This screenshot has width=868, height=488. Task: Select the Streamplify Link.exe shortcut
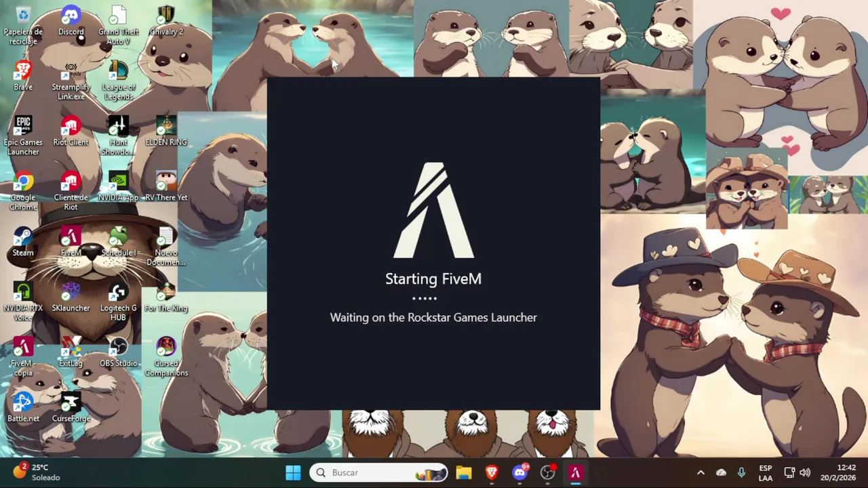[x=71, y=81]
